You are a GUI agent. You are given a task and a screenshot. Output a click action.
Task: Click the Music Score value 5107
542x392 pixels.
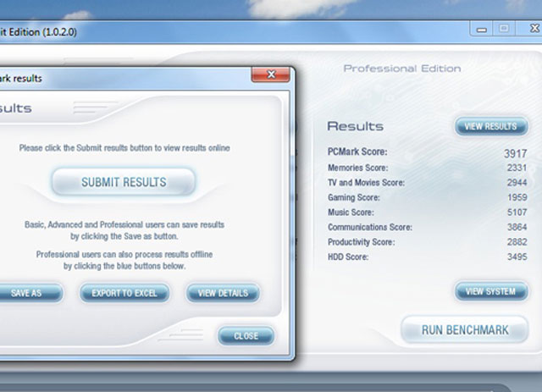click(517, 213)
